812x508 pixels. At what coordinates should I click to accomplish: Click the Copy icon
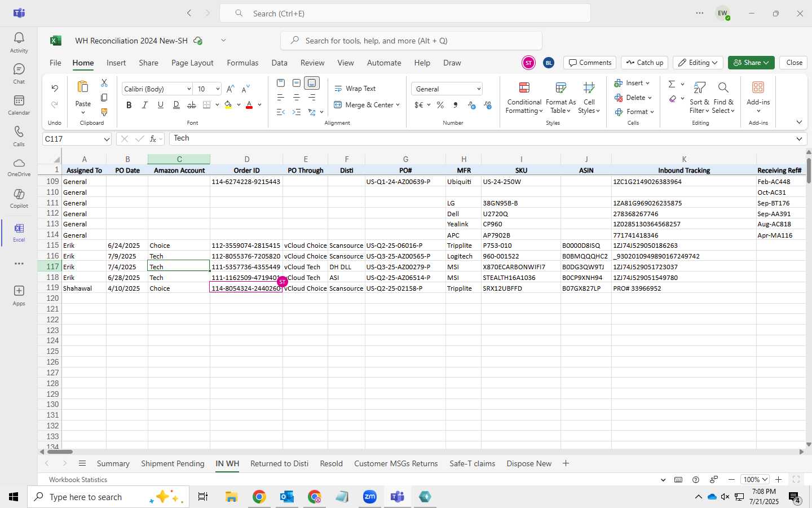(x=104, y=98)
